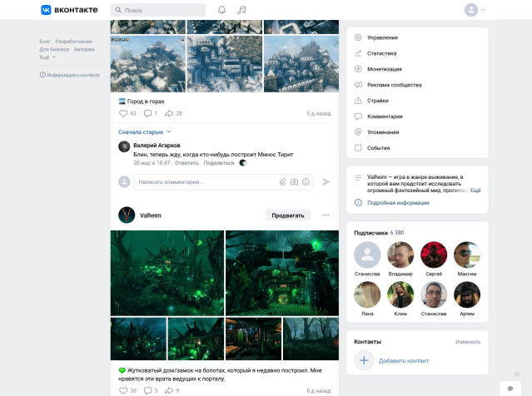Open the notifications bell icon
Image resolution: width=532 pixels, height=396 pixels.
221,10
